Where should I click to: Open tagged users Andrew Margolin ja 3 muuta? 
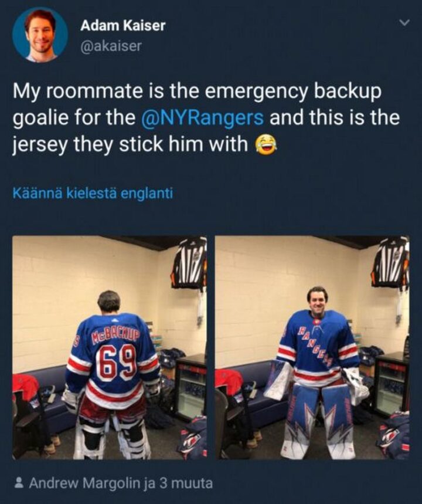tap(120, 483)
